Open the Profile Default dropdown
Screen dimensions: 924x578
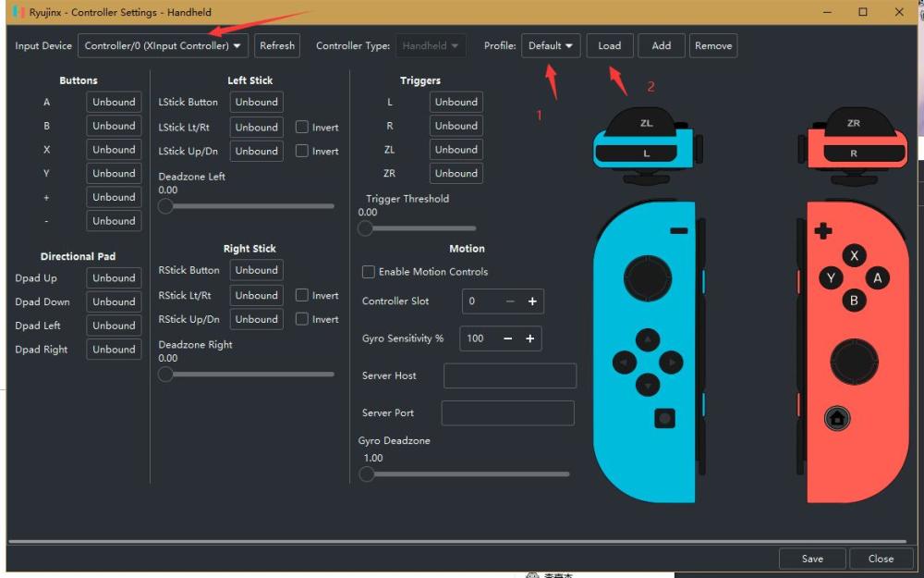pos(551,45)
